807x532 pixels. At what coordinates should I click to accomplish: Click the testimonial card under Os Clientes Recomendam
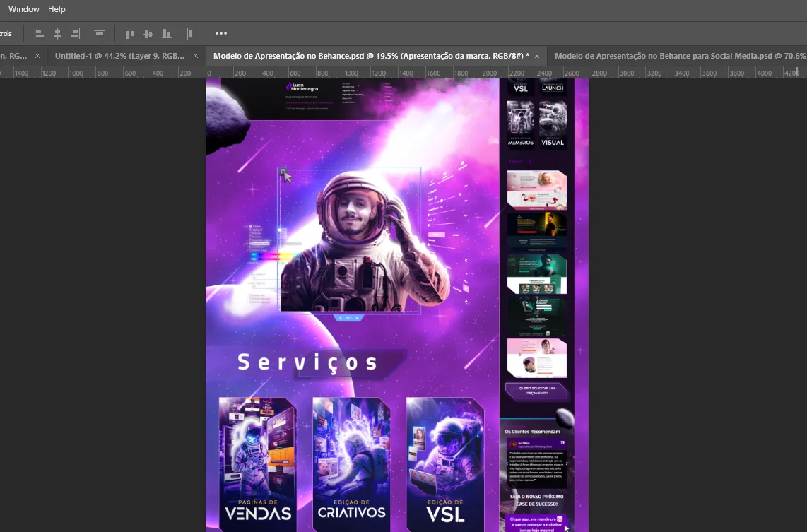coord(537,463)
